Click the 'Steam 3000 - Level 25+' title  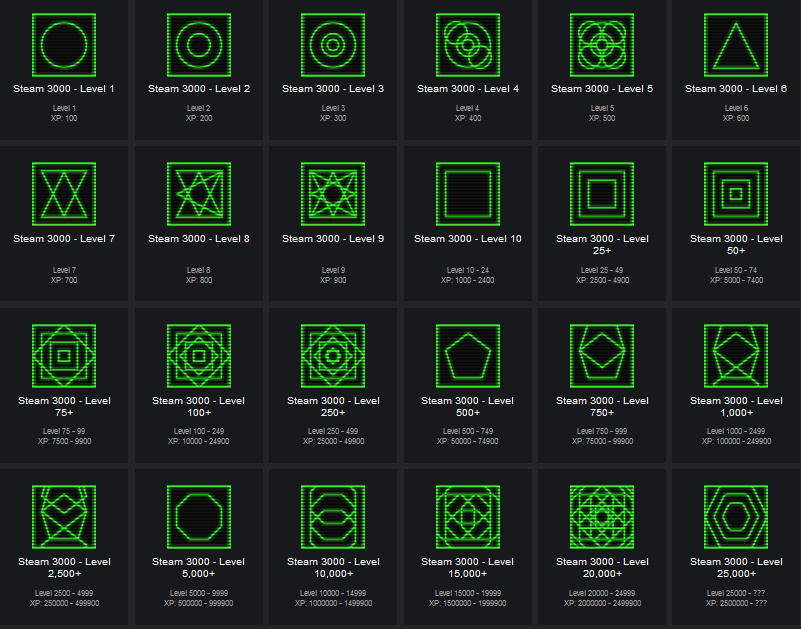[602, 244]
